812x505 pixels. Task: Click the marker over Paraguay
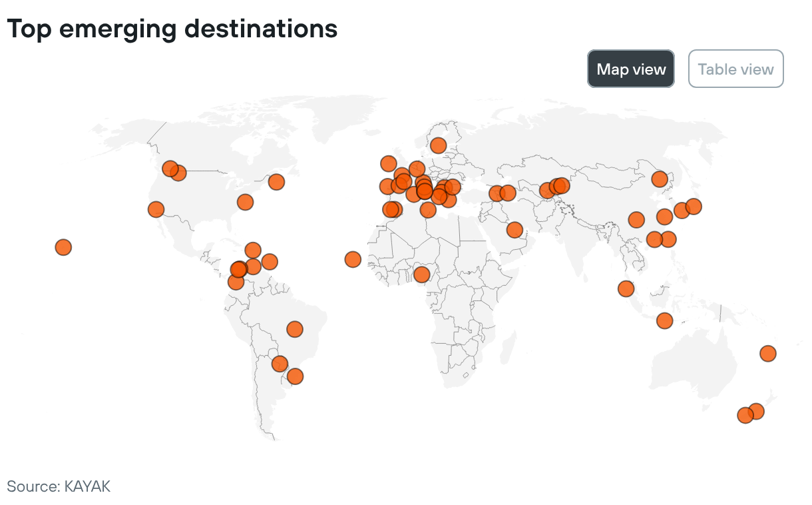(280, 364)
